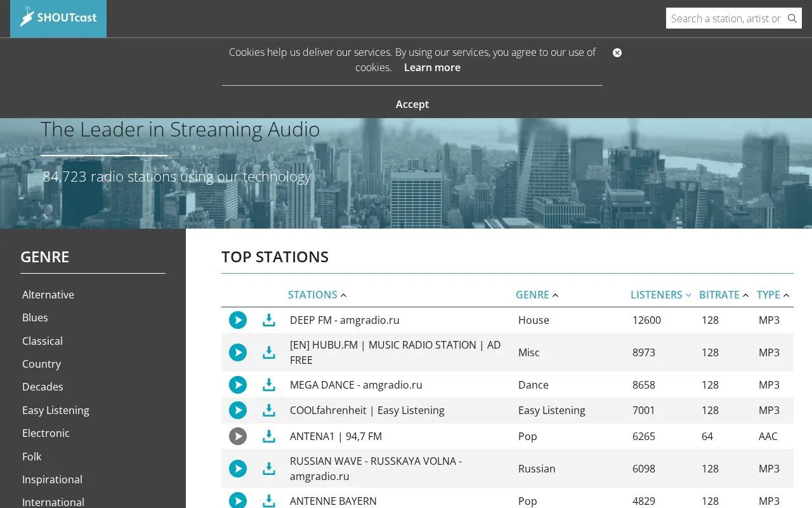
Task: Play the RUSSIAN WAVE station
Action: click(238, 469)
